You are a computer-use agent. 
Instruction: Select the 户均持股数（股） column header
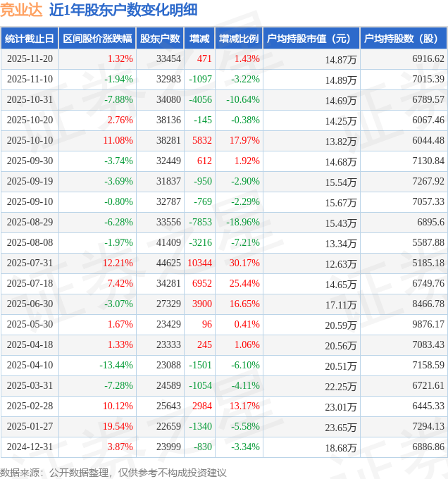click(x=403, y=39)
